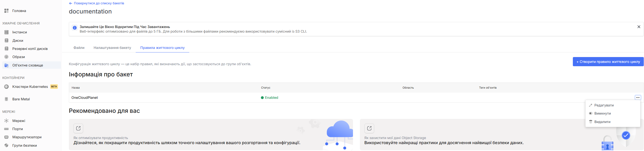This screenshot has height=151, width=644.
Task: Click the Диски disk icon
Action: click(6, 40)
